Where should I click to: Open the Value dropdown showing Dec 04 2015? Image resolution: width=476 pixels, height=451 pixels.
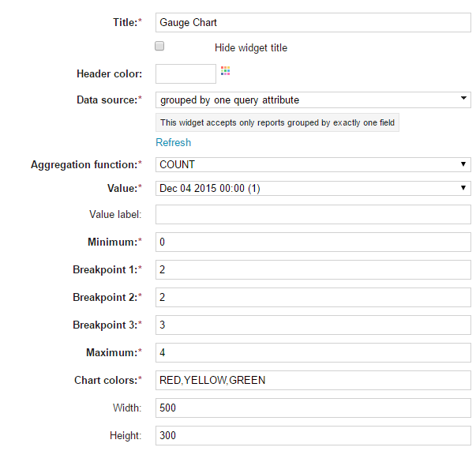[313, 188]
